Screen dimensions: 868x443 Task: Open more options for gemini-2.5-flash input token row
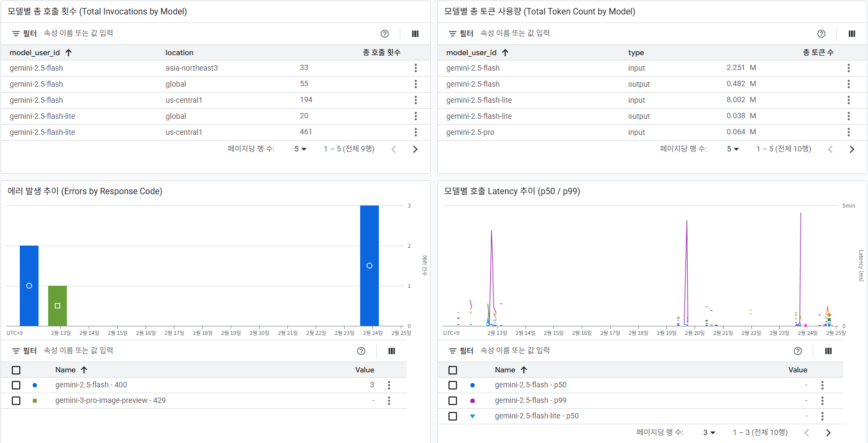click(x=849, y=68)
